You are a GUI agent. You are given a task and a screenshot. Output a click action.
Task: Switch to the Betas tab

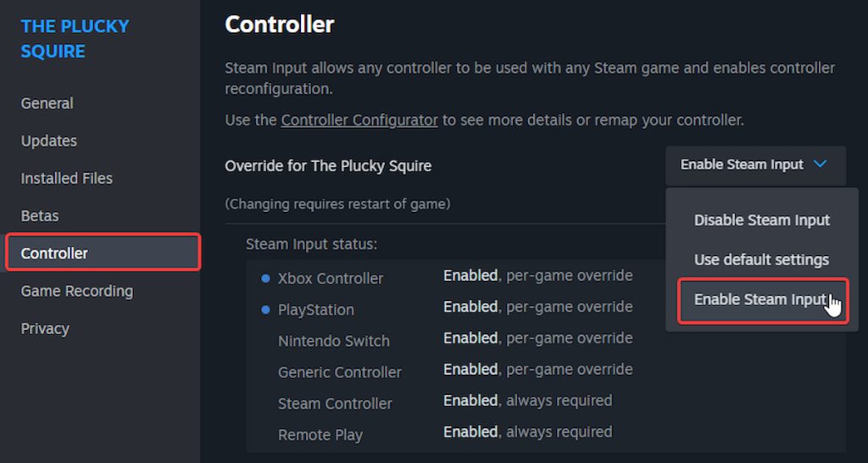40,215
